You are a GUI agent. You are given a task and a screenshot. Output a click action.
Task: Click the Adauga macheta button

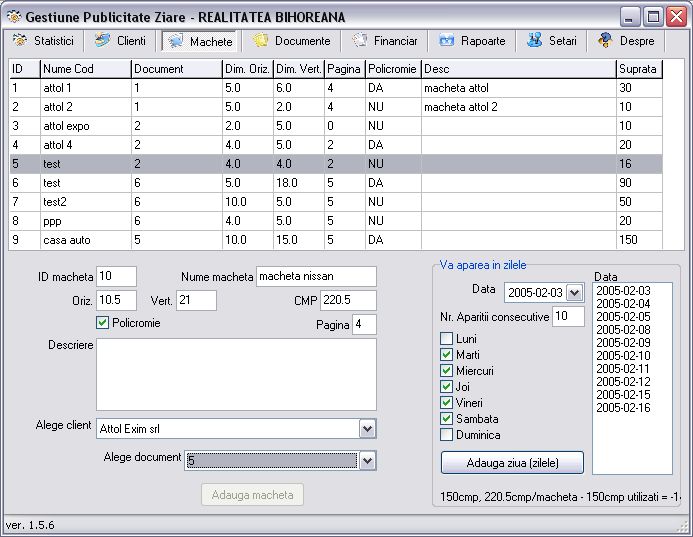(x=252, y=495)
